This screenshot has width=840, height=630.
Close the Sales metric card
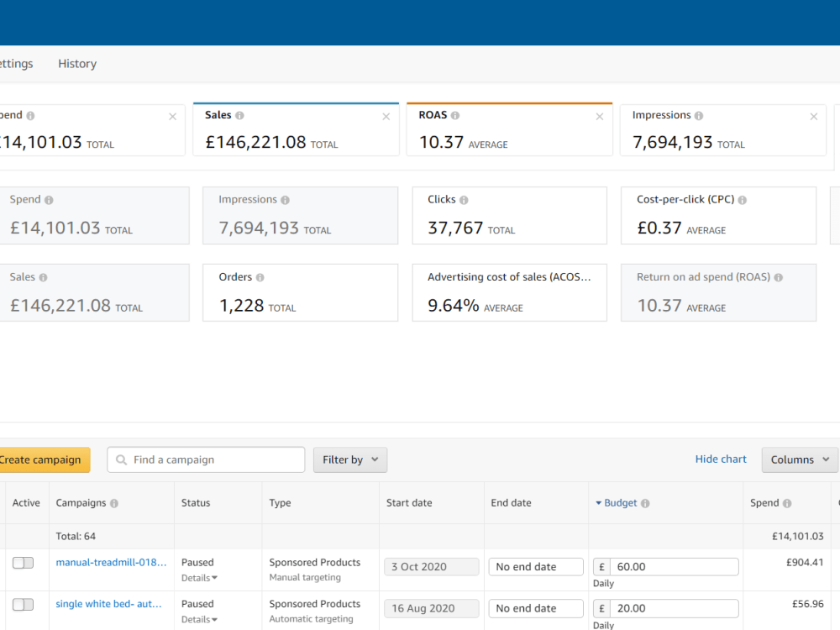coord(386,117)
